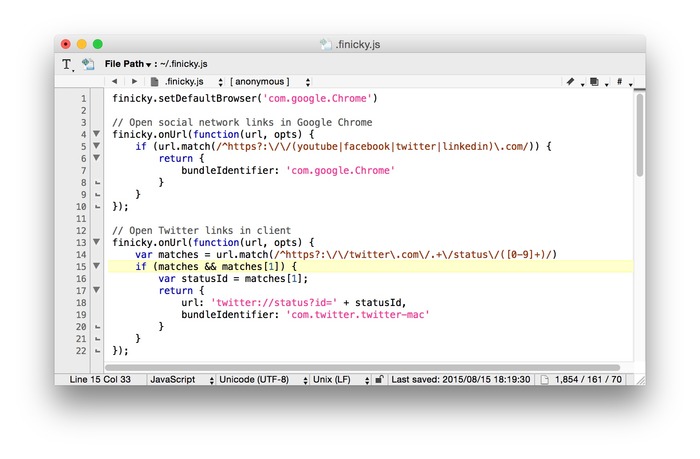Click 'com.google.Chrome' string on line 7
The image size is (700, 459).
(340, 170)
